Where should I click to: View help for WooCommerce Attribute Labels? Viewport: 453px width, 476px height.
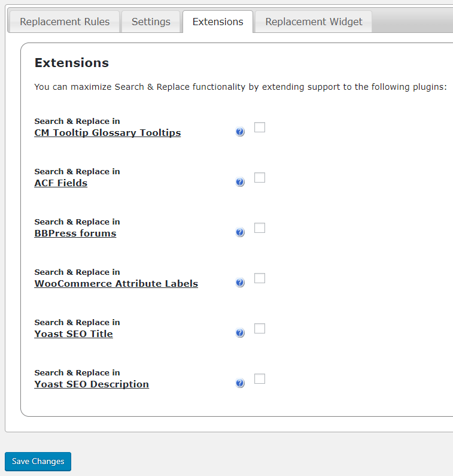240,283
